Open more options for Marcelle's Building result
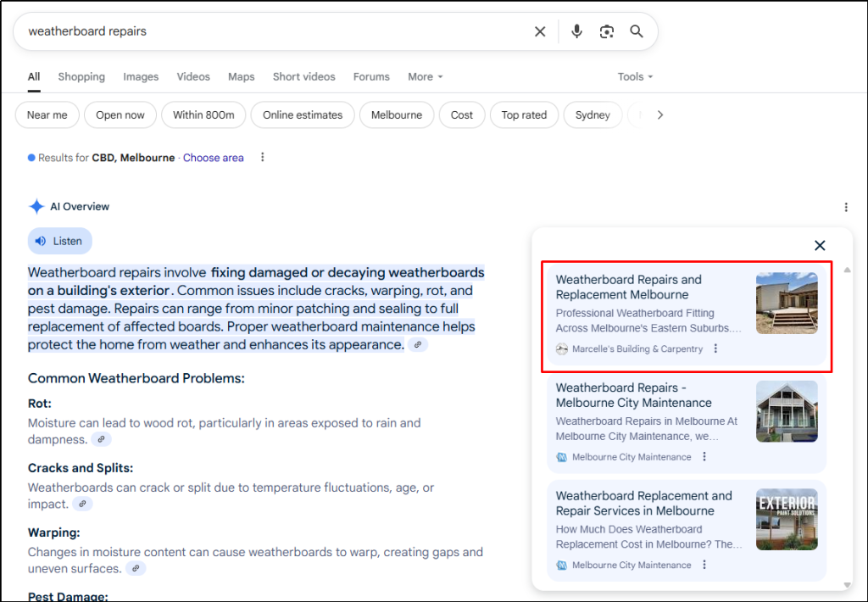Viewport: 868px width, 602px height. [x=715, y=348]
